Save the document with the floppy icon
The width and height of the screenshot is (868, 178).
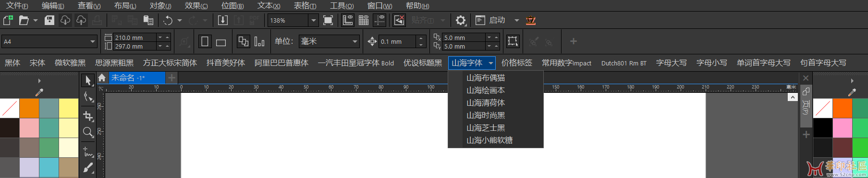click(49, 20)
